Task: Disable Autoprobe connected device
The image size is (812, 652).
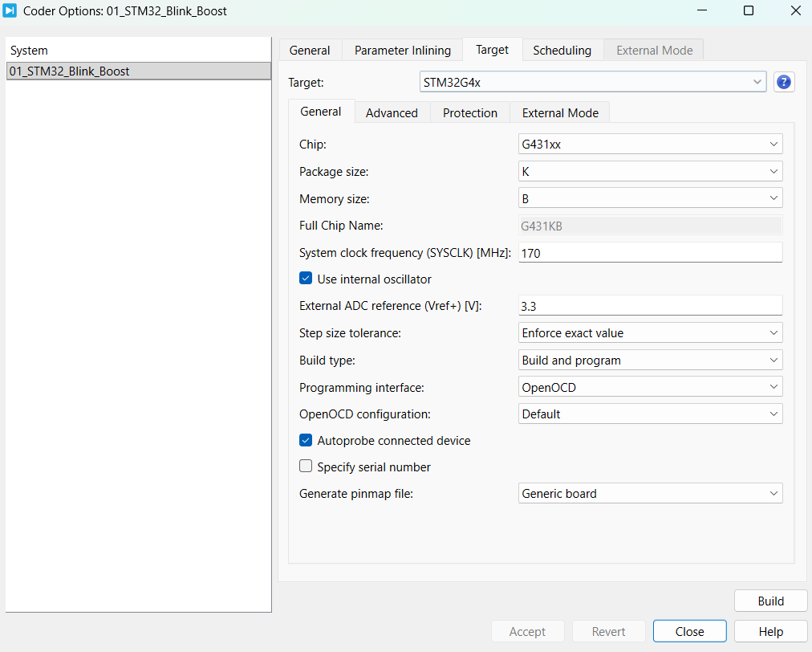Action: [x=306, y=440]
